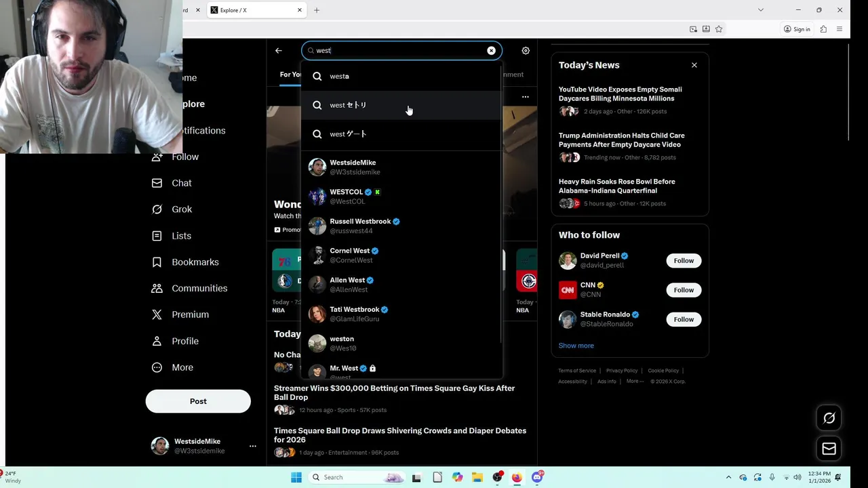Open Allen West account suggestion

click(x=401, y=285)
